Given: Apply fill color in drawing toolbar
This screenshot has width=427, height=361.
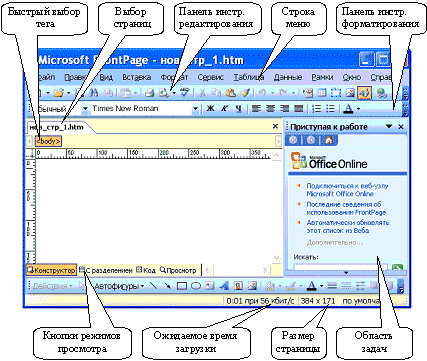Looking at the screenshot, I should [x=271, y=286].
